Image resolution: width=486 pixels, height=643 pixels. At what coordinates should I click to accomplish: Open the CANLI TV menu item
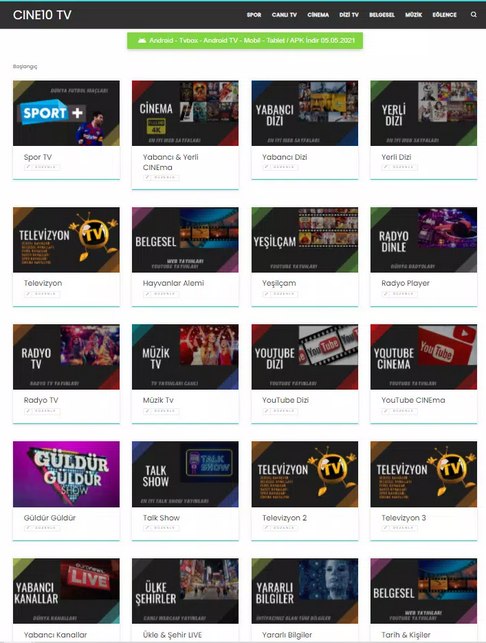pyautogui.click(x=284, y=15)
